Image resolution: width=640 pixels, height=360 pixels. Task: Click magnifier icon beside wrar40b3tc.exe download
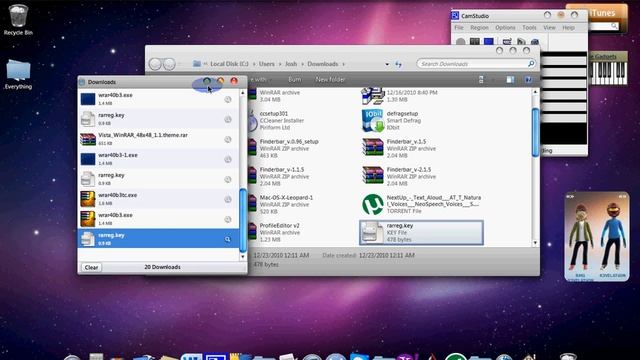tap(228, 200)
